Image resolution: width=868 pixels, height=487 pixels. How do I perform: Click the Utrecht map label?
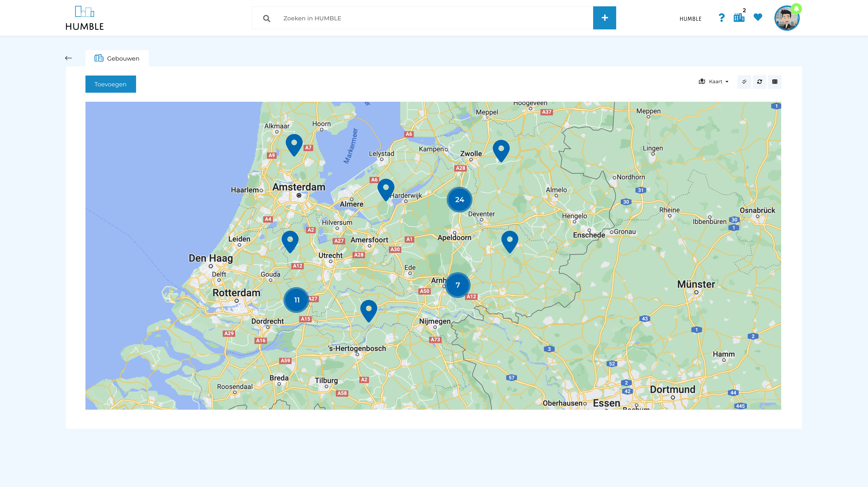330,255
